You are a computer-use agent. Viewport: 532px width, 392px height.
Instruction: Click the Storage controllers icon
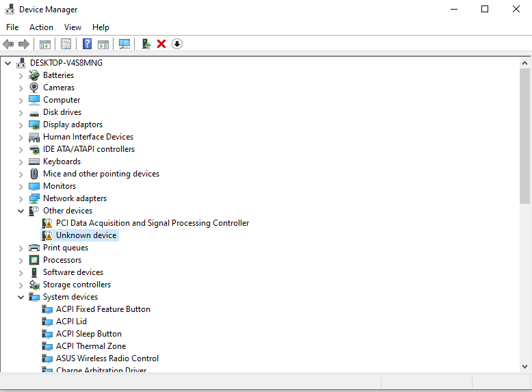click(34, 285)
